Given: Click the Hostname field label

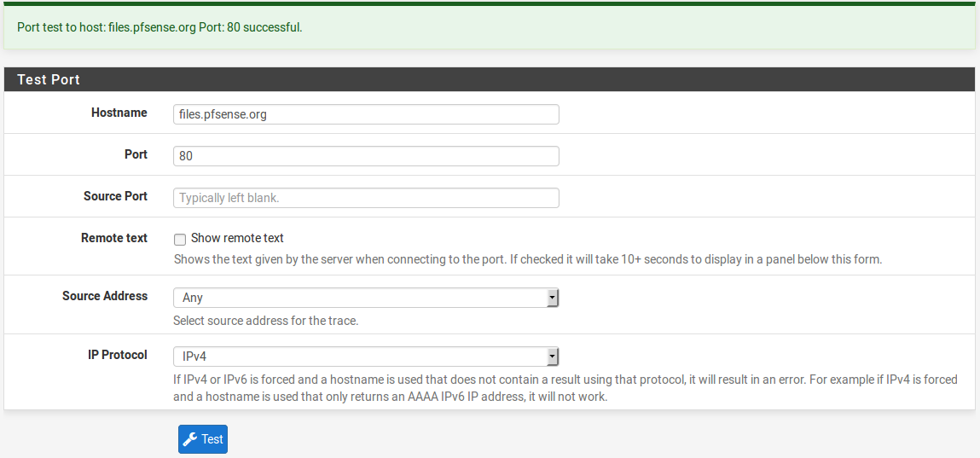Looking at the screenshot, I should pyautogui.click(x=119, y=113).
